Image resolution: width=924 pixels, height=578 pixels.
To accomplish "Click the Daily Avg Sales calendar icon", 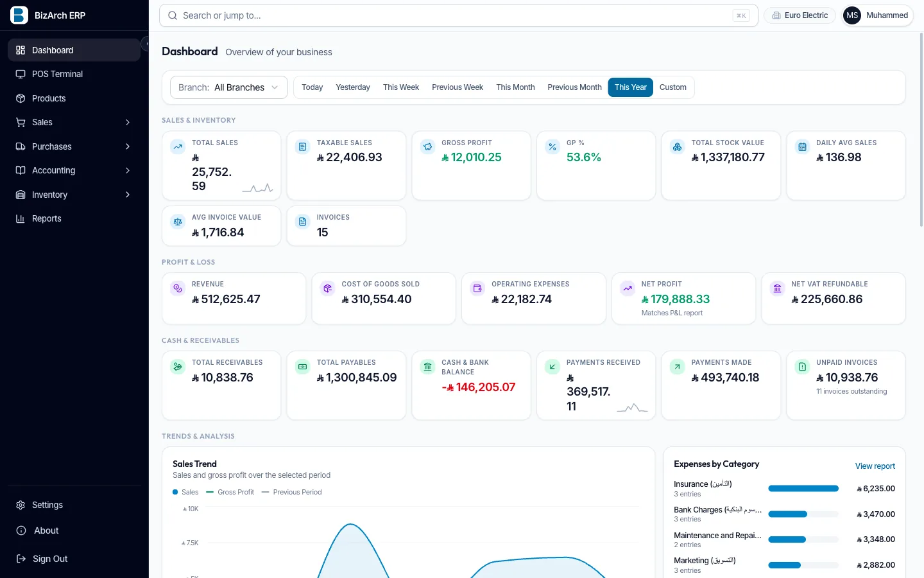I will point(802,147).
